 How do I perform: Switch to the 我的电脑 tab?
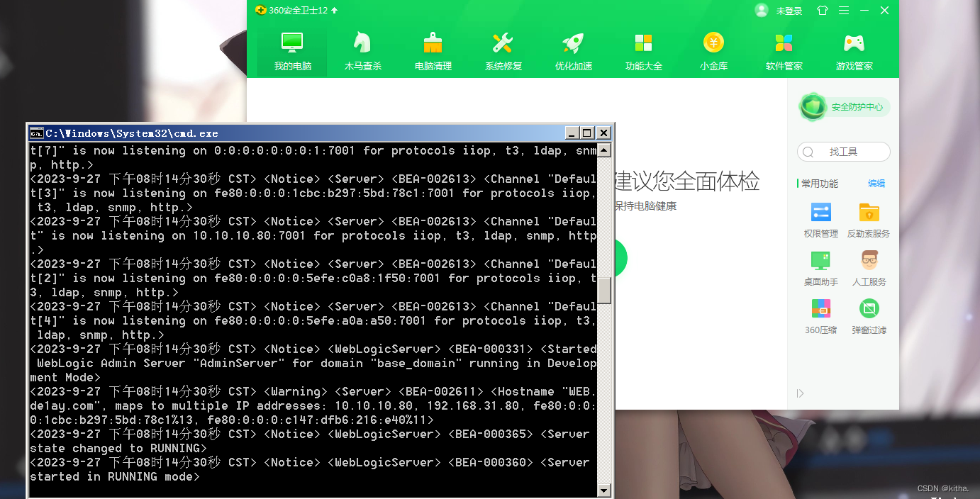point(291,50)
